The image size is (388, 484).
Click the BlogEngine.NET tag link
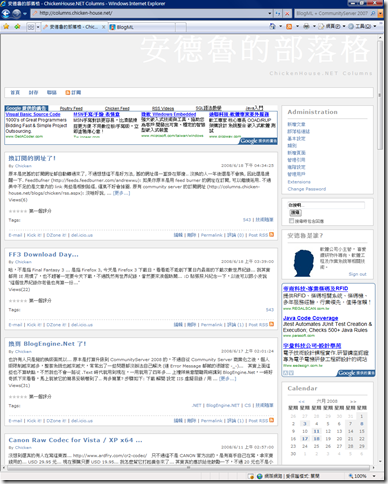[223, 405]
